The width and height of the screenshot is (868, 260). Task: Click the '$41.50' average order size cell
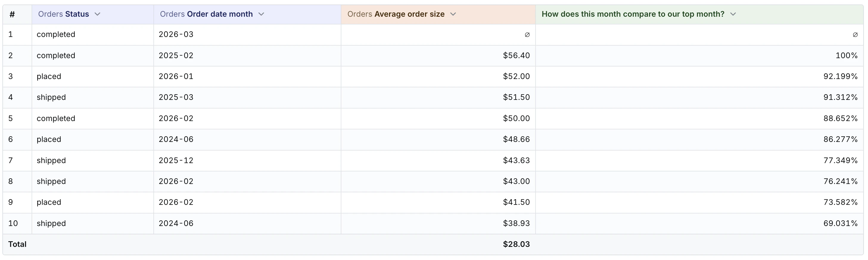coord(438,202)
